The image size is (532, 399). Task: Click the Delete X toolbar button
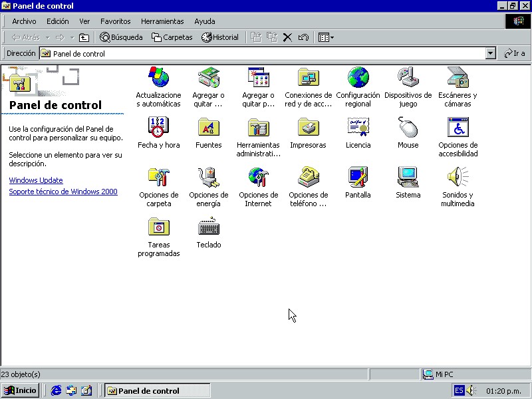(287, 37)
